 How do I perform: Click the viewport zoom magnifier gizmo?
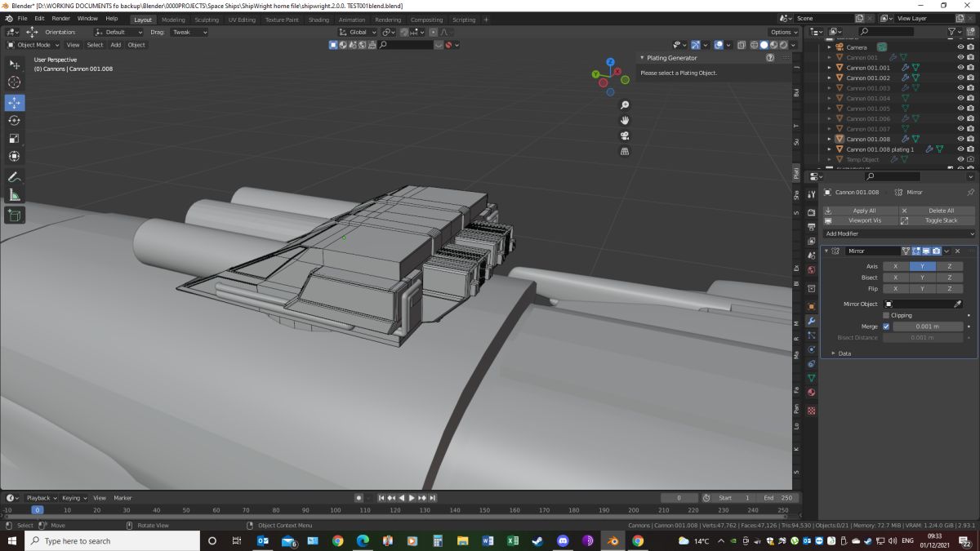625,104
